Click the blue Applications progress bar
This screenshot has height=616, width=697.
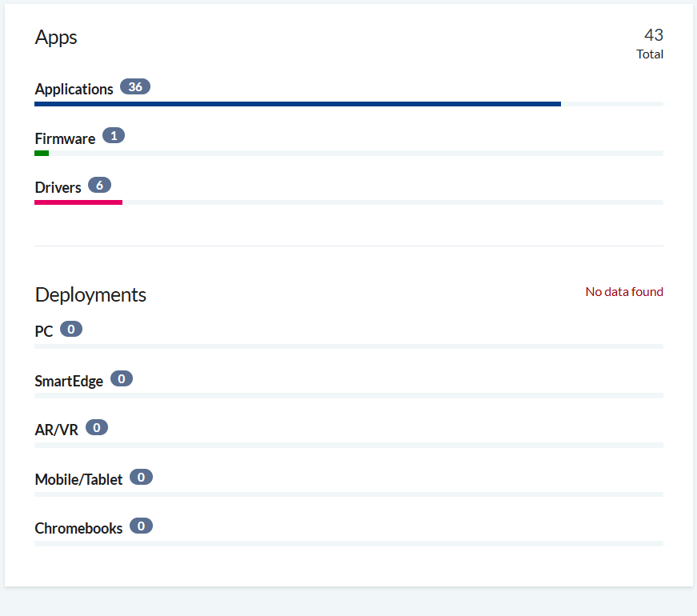(298, 104)
